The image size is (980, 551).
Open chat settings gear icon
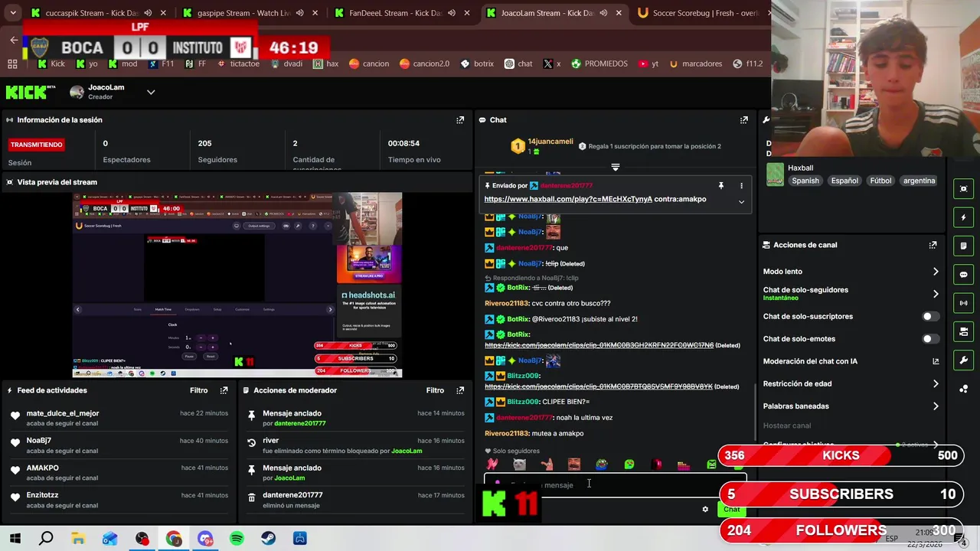click(705, 510)
